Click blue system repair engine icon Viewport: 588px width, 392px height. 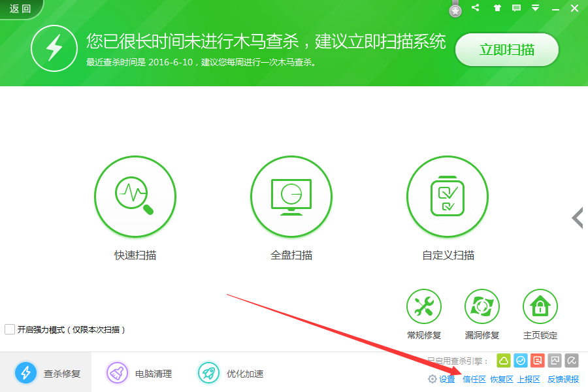click(x=521, y=361)
